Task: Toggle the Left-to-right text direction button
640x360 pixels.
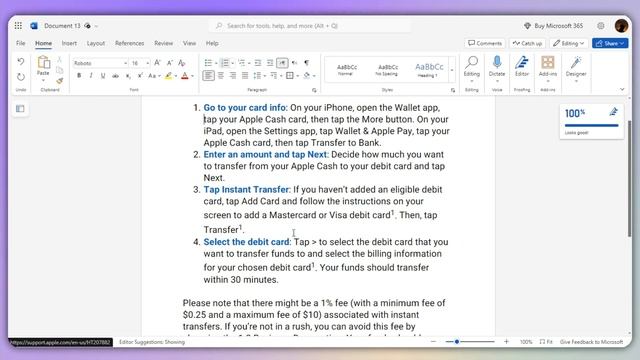Action: 282,63
